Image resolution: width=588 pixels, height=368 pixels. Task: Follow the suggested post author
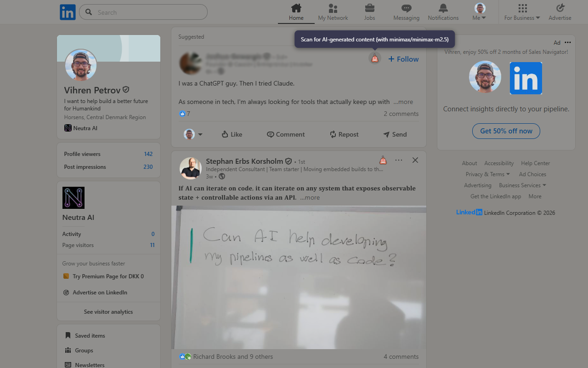pos(403,59)
